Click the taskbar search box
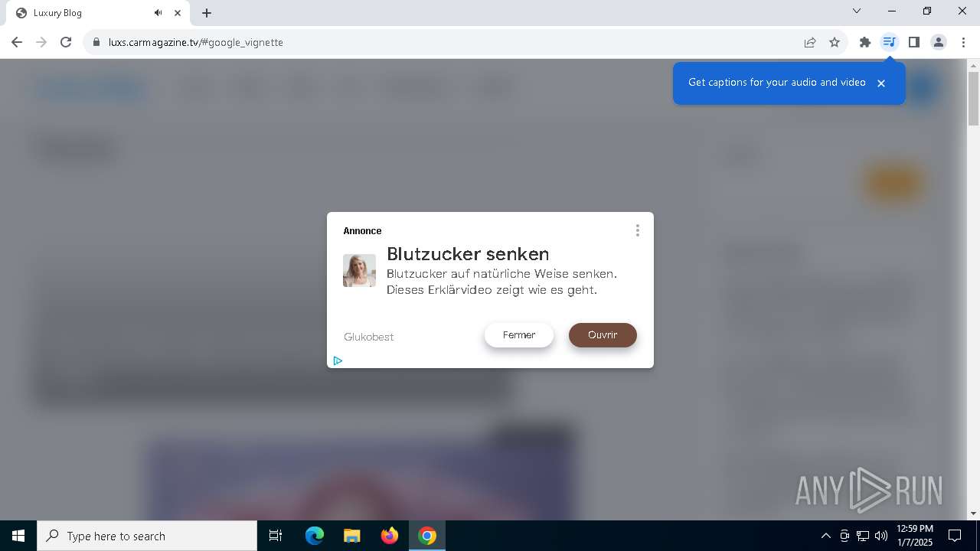980x551 pixels. pos(147,536)
